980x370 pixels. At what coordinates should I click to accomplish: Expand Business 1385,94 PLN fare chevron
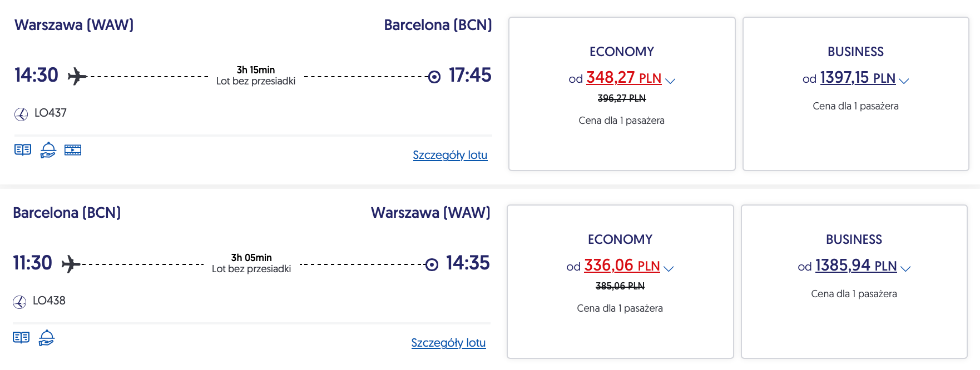point(906,269)
